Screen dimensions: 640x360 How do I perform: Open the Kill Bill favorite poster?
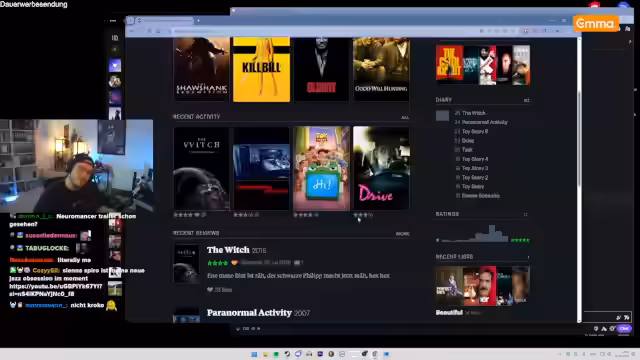click(261, 69)
